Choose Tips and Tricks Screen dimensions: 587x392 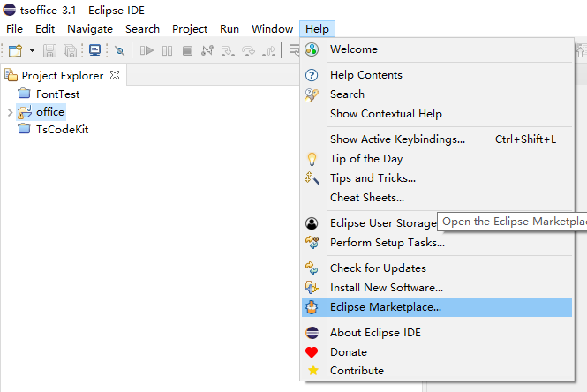tap(437, 178)
